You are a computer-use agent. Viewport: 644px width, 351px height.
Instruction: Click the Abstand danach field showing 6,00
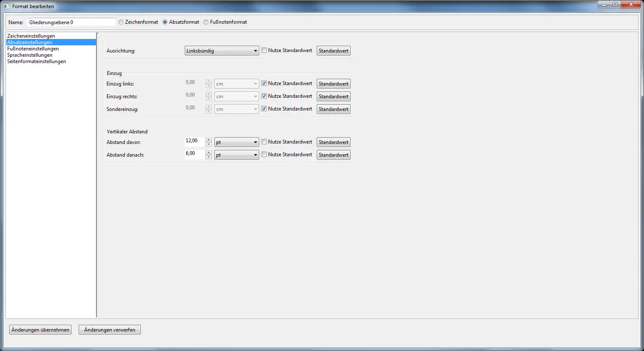[x=195, y=154]
